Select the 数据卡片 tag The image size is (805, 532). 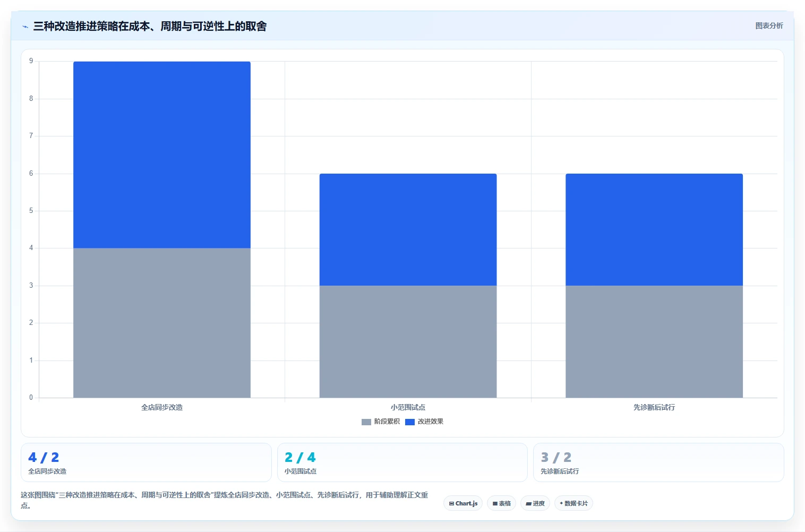pos(573,503)
